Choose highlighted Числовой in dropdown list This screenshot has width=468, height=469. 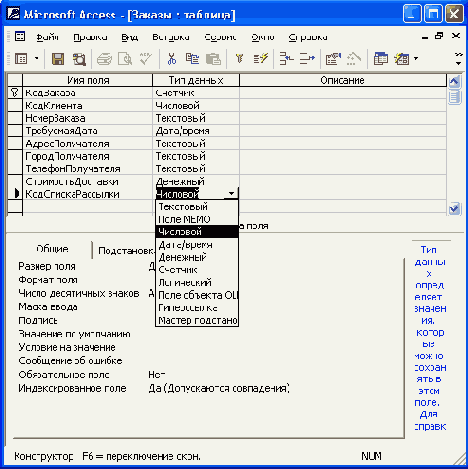[x=197, y=232]
